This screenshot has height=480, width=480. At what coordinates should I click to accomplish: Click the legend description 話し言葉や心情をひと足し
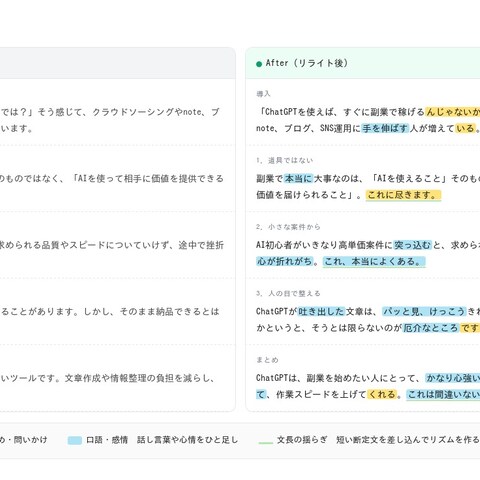[x=187, y=440]
